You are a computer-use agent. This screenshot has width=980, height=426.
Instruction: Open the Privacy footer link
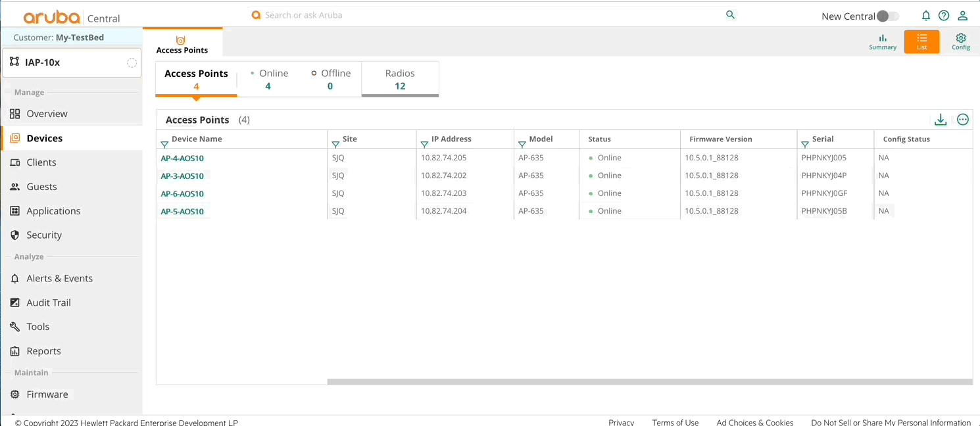pos(621,422)
